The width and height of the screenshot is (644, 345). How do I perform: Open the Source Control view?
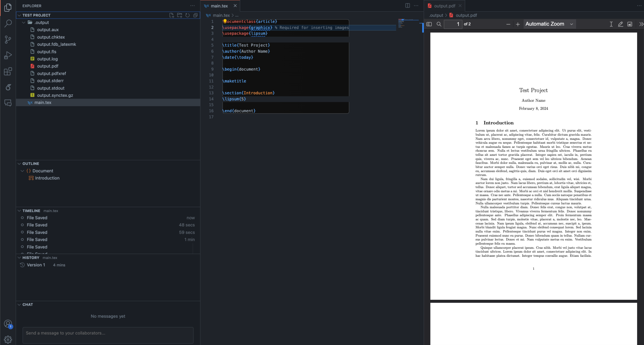tap(8, 39)
